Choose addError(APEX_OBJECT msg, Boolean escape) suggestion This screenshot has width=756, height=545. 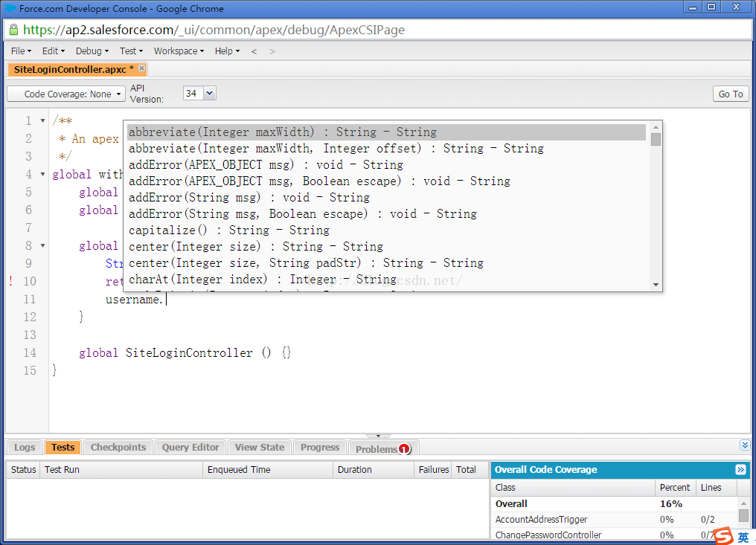386,181
